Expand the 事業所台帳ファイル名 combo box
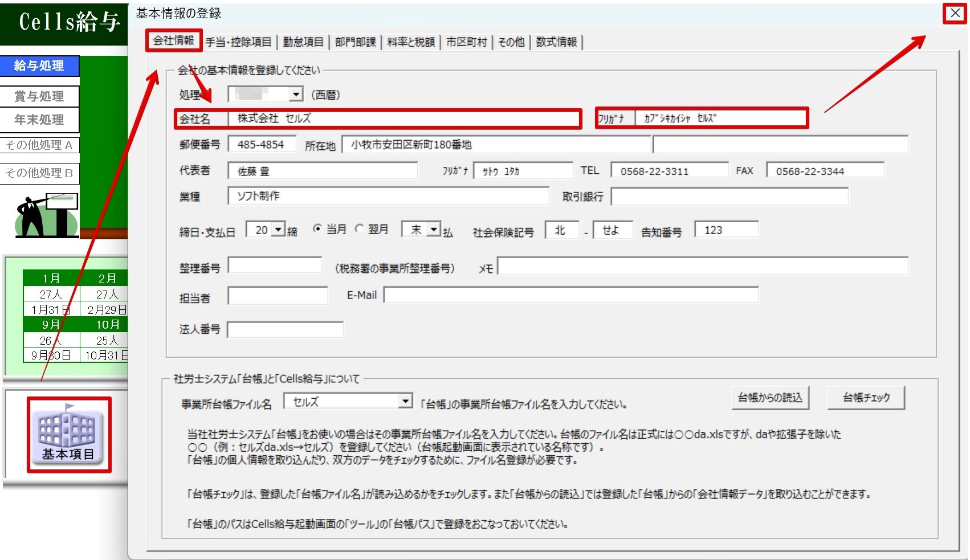Image resolution: width=970 pixels, height=560 pixels. click(405, 402)
